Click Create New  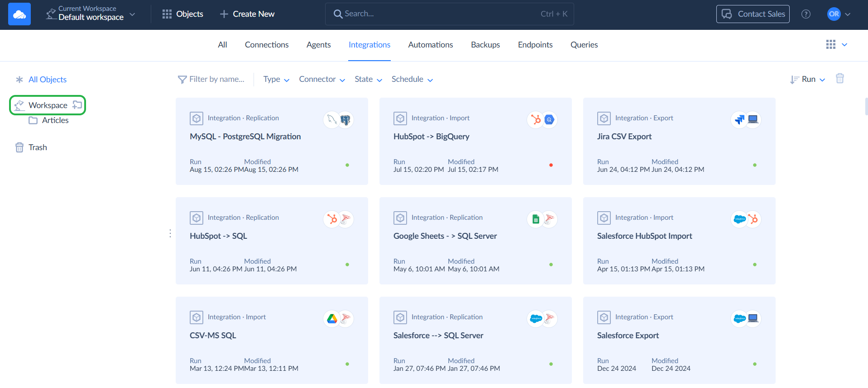point(247,14)
